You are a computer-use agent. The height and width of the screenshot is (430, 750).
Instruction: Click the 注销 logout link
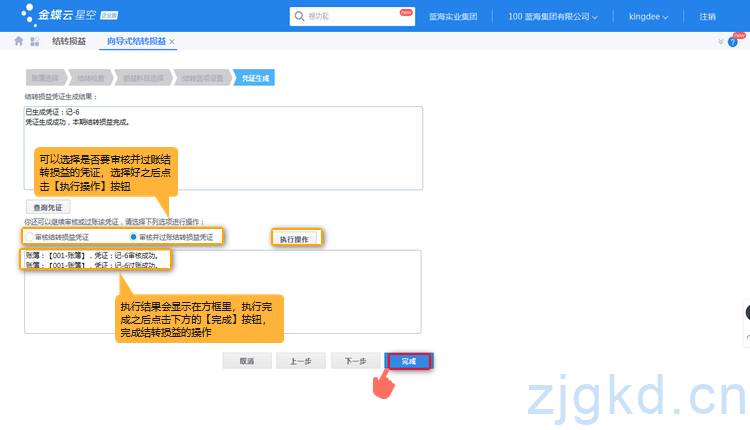(x=707, y=17)
